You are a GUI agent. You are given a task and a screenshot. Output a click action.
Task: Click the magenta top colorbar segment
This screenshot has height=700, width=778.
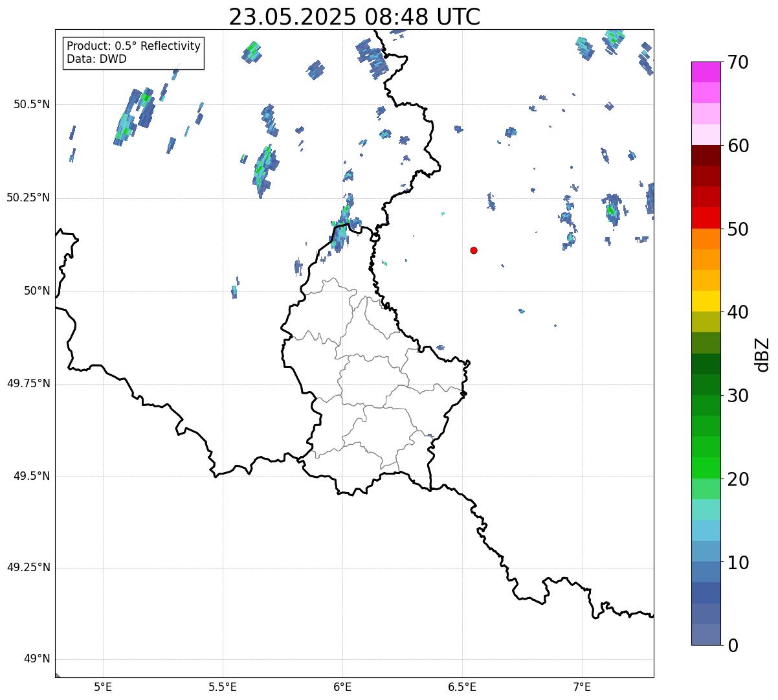pyautogui.click(x=706, y=72)
